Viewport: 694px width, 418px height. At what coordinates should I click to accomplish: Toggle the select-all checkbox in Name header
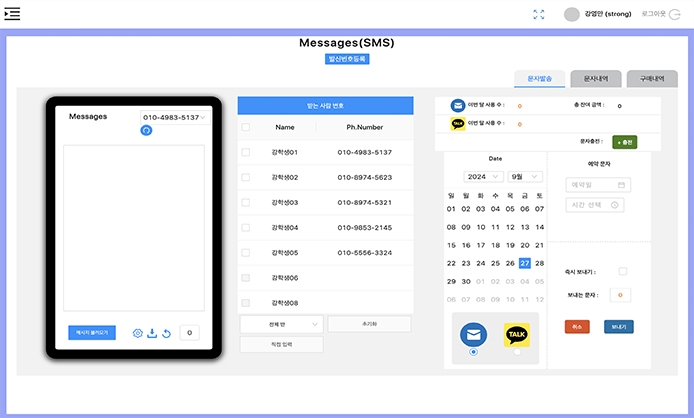click(x=246, y=127)
